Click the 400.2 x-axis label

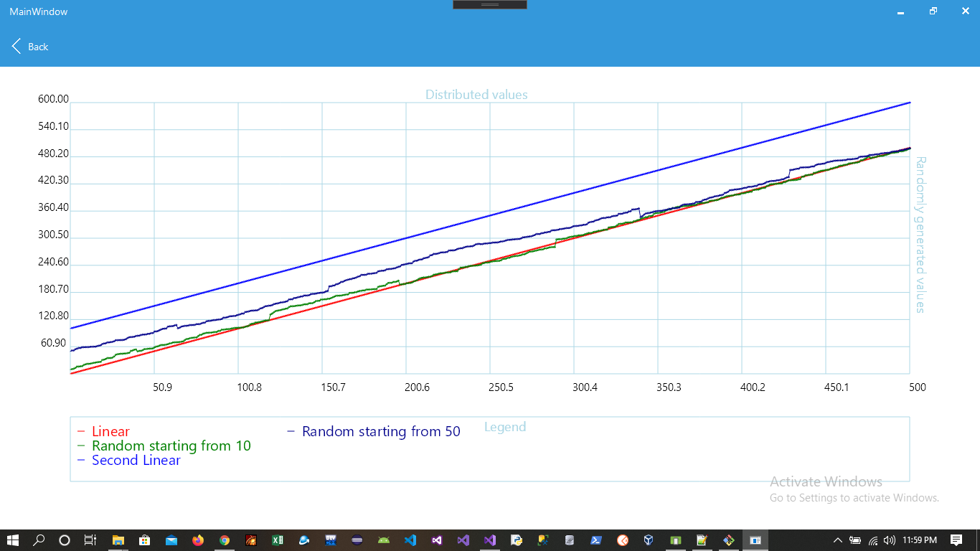[753, 387]
